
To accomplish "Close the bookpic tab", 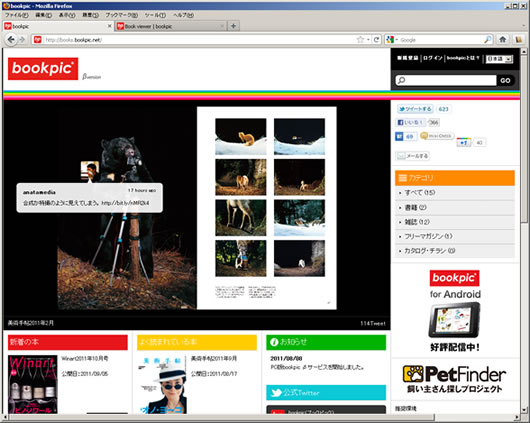I will tap(109, 26).
